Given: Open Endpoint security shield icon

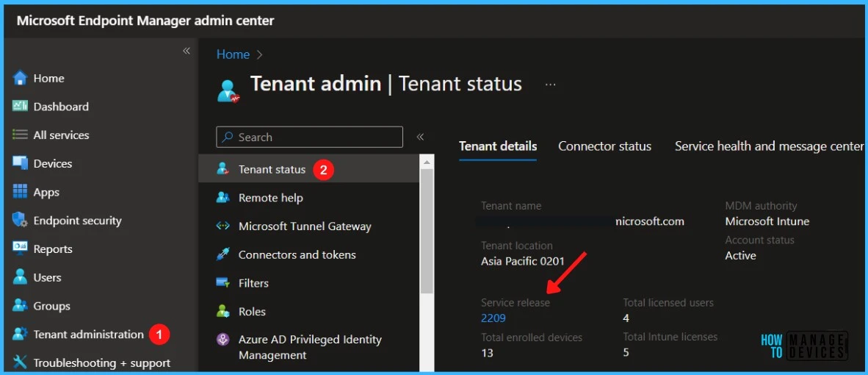Looking at the screenshot, I should tap(20, 221).
